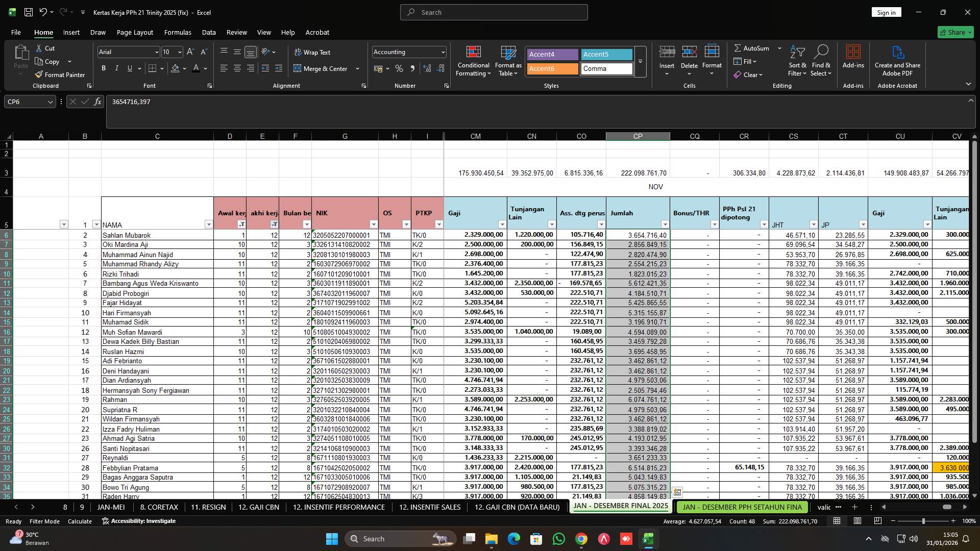Click the Sign in button
This screenshot has width=980, height=551.
tap(886, 12)
